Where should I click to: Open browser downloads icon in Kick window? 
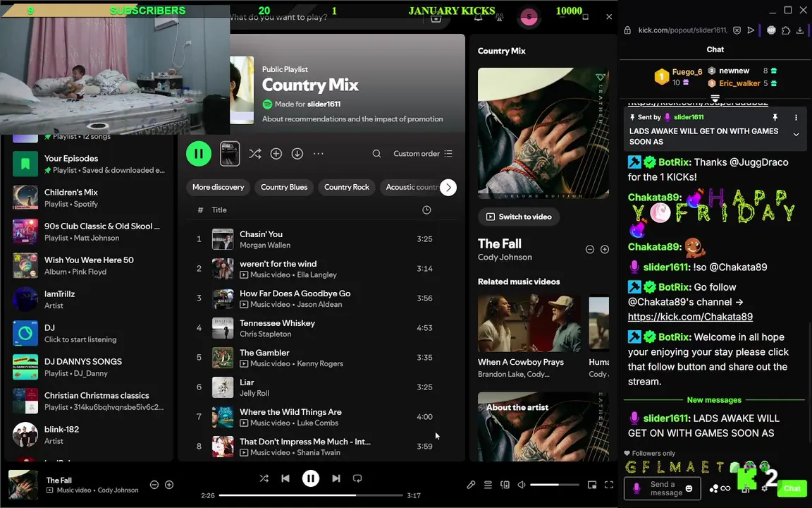pyautogui.click(x=800, y=30)
